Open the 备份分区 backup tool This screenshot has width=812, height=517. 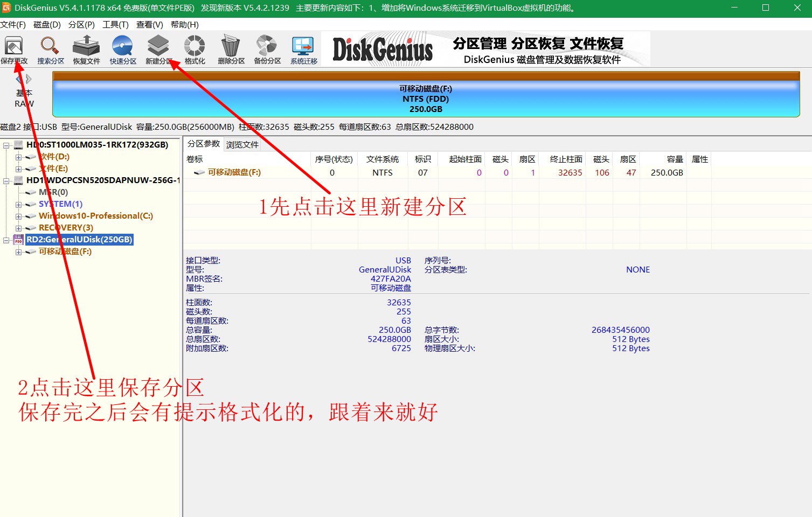pyautogui.click(x=267, y=50)
